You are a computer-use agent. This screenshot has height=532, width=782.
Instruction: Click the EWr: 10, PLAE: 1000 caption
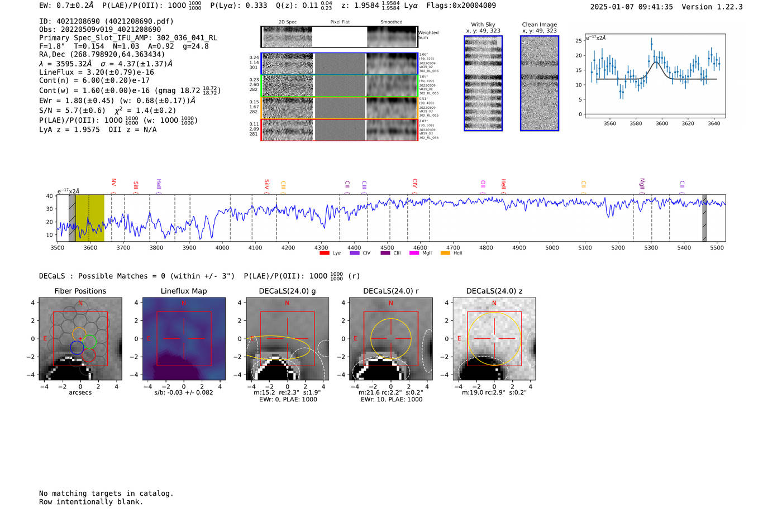[391, 400]
